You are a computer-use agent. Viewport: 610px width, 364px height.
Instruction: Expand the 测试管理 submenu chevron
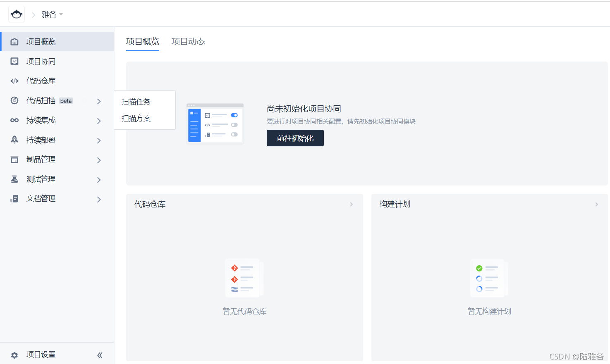99,180
